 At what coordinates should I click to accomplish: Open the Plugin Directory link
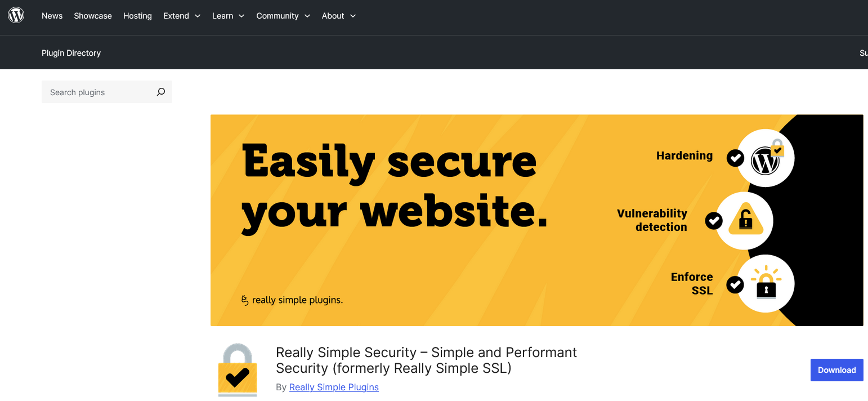pos(71,53)
